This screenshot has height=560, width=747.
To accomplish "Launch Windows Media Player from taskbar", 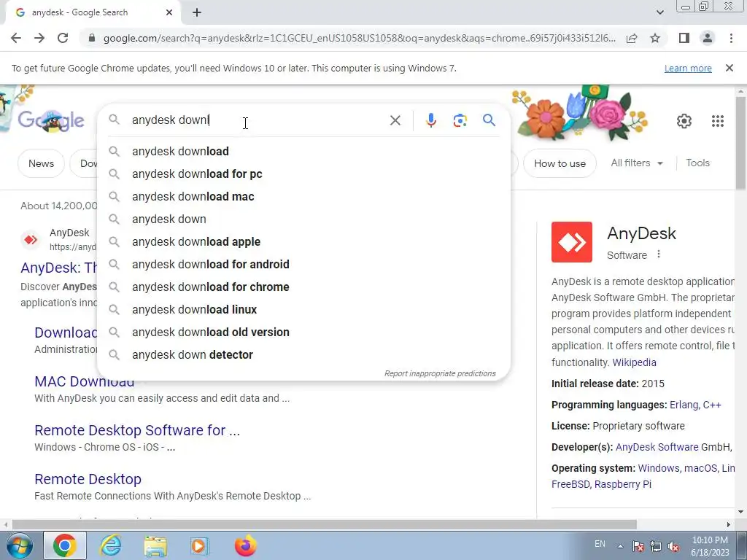I will tap(199, 545).
